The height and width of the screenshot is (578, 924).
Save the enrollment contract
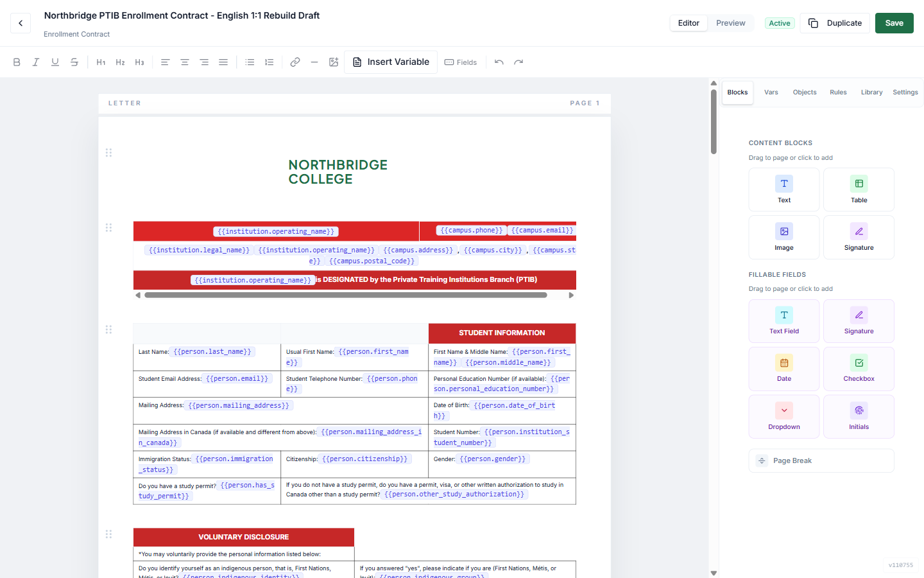[894, 23]
